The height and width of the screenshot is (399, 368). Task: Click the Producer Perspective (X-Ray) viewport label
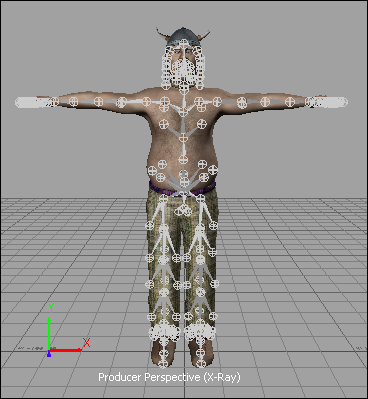[x=169, y=377]
